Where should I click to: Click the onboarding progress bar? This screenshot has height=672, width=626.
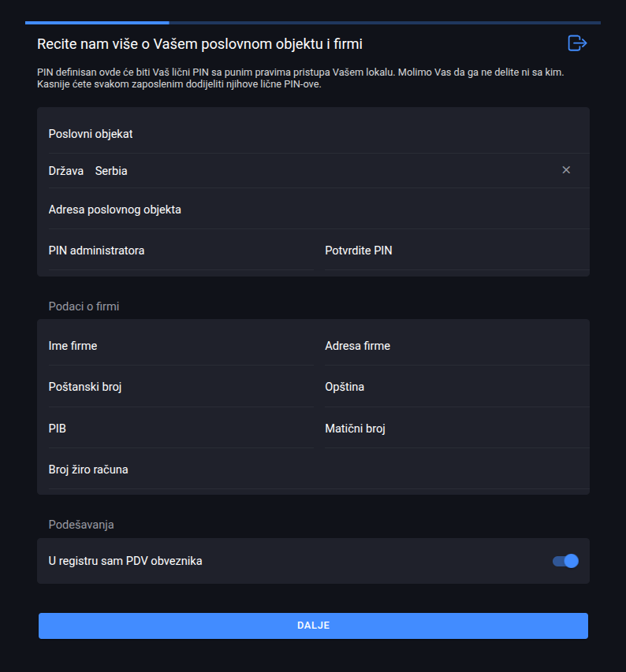point(313,23)
